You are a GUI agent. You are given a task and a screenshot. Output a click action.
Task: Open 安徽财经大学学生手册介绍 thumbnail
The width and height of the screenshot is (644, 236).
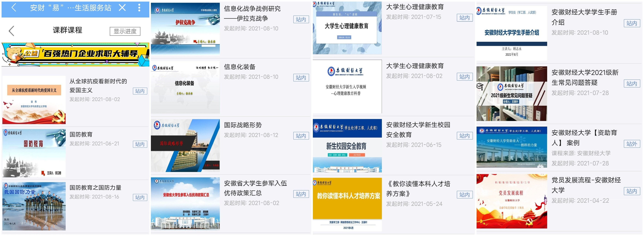(x=512, y=33)
